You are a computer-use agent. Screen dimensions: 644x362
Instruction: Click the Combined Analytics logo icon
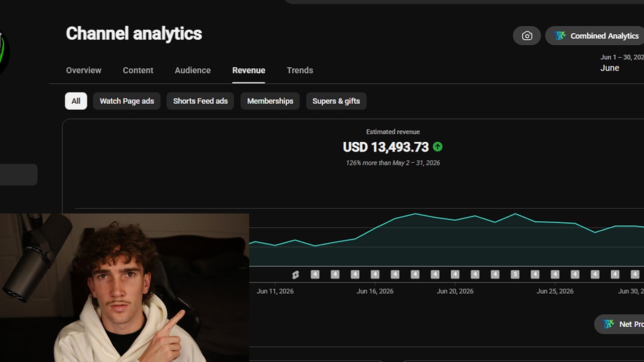pyautogui.click(x=559, y=36)
